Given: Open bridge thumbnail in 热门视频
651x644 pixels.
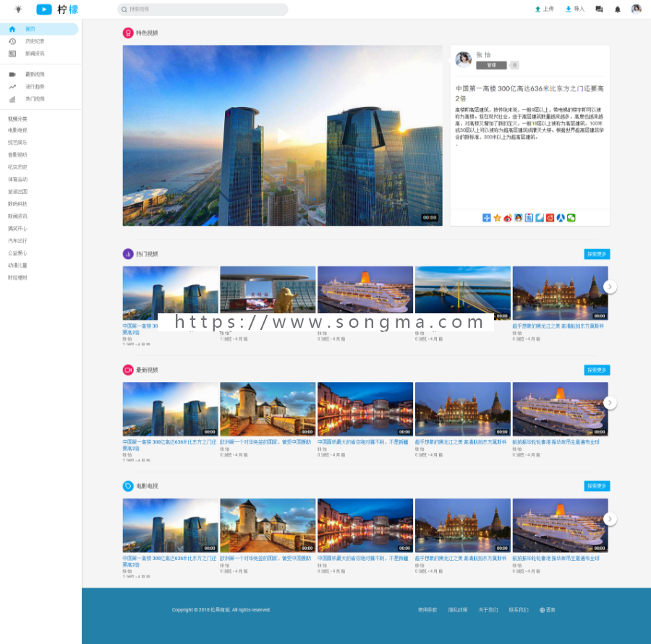Looking at the screenshot, I should (x=462, y=290).
